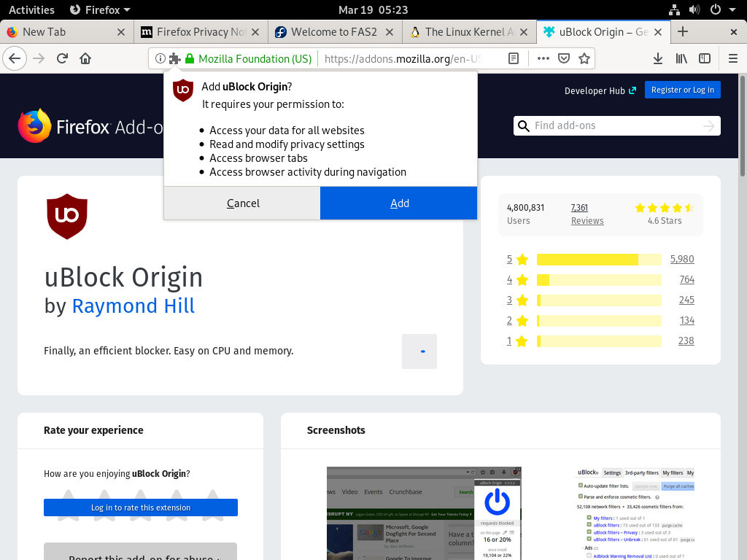
Task: Click the 4-star rating bar
Action: [x=599, y=280]
